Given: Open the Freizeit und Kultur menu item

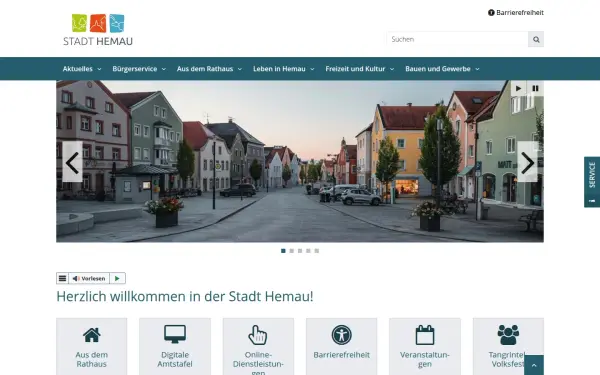Looking at the screenshot, I should pos(355,69).
